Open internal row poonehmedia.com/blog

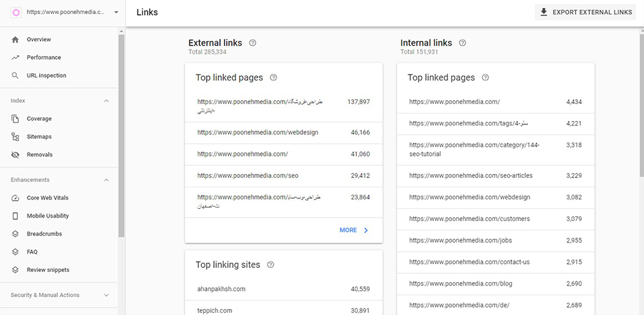[496, 284]
